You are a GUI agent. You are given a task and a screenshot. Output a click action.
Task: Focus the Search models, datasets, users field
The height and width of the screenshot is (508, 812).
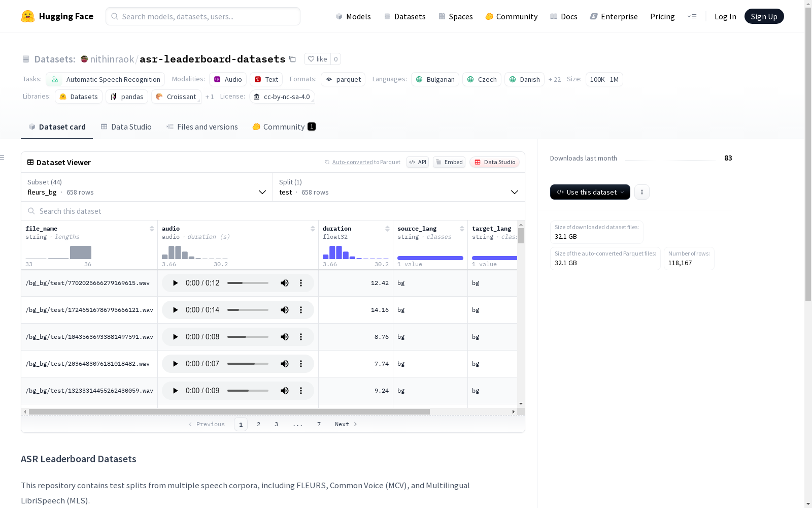[x=203, y=16]
